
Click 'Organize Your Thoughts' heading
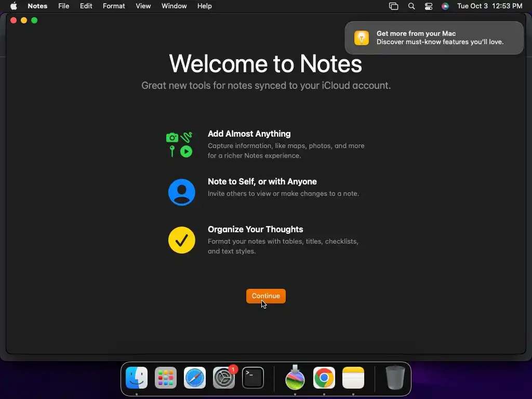click(256, 229)
